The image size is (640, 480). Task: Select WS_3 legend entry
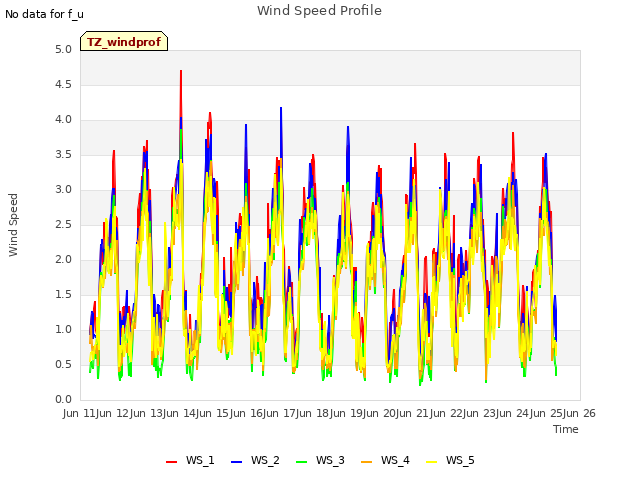pyautogui.click(x=320, y=460)
